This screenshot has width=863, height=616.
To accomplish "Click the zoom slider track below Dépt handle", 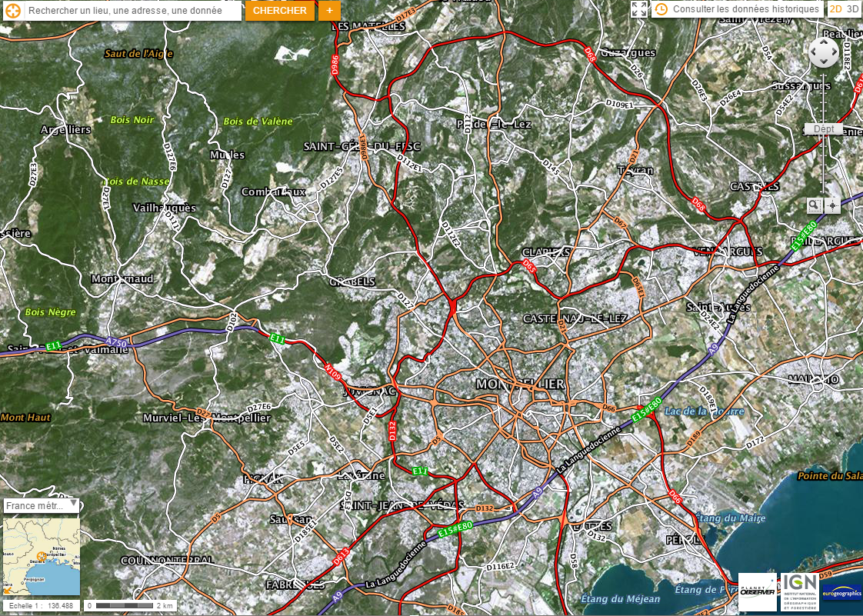I will tap(823, 164).
